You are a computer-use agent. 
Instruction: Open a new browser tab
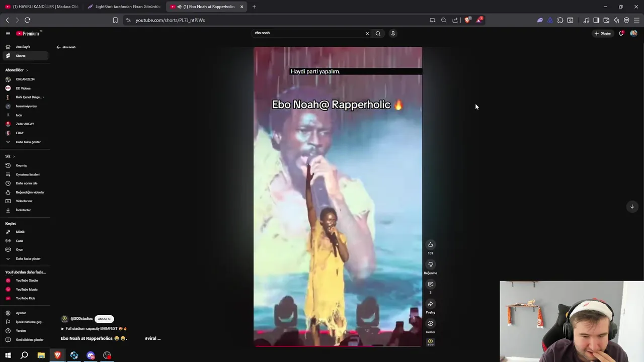254,7
